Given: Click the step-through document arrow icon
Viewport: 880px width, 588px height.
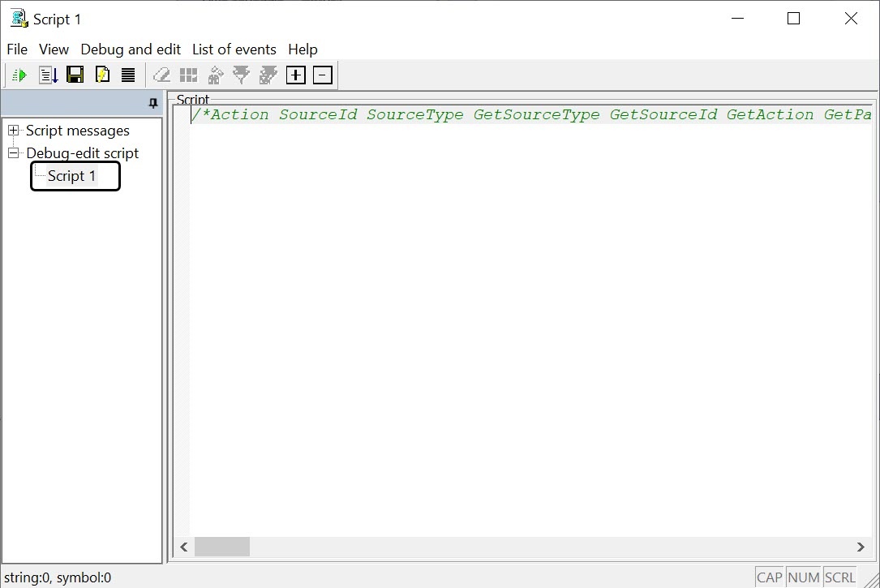Looking at the screenshot, I should click(48, 75).
